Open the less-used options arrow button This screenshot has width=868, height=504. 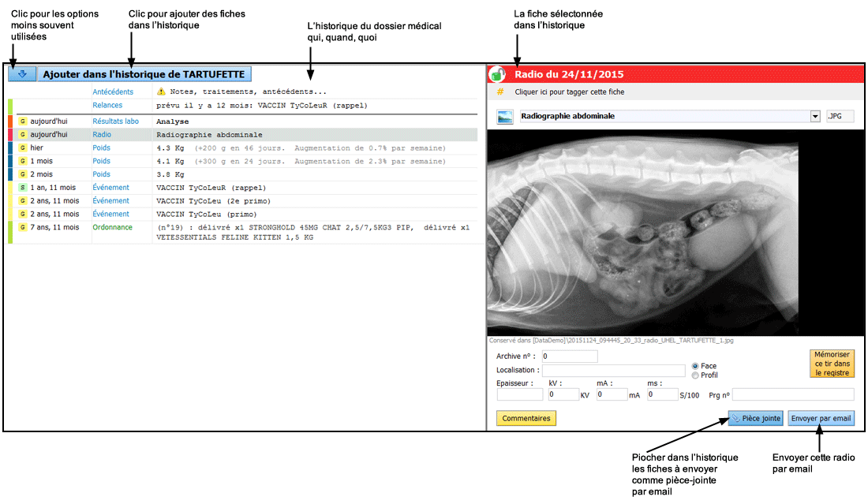pos(22,74)
